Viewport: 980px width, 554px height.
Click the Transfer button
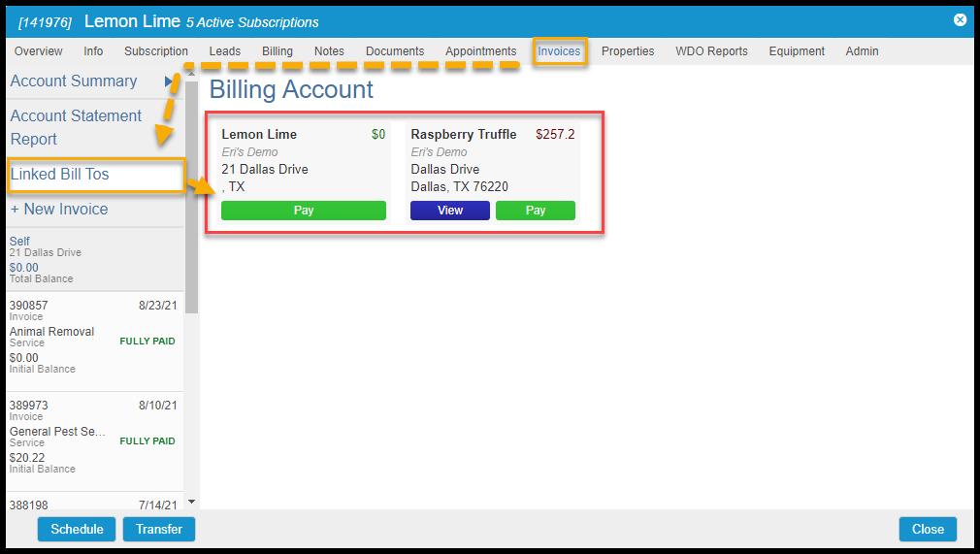[159, 529]
